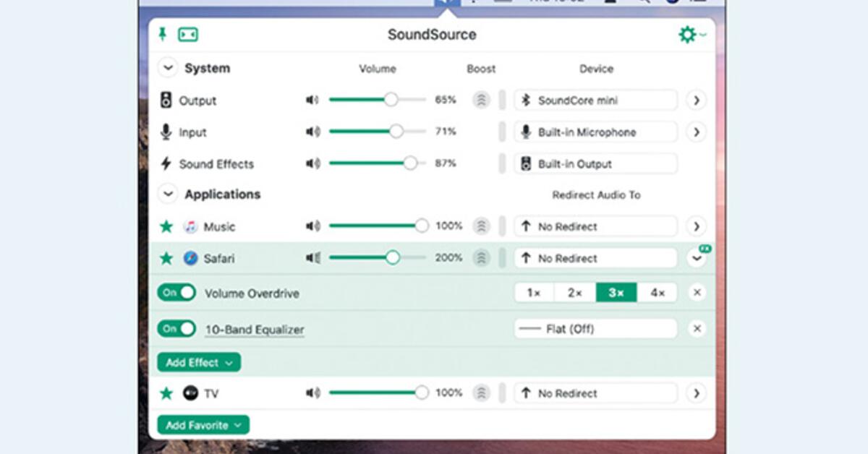Open SoundSource settings via the gear icon
This screenshot has width=868, height=454.
point(689,33)
